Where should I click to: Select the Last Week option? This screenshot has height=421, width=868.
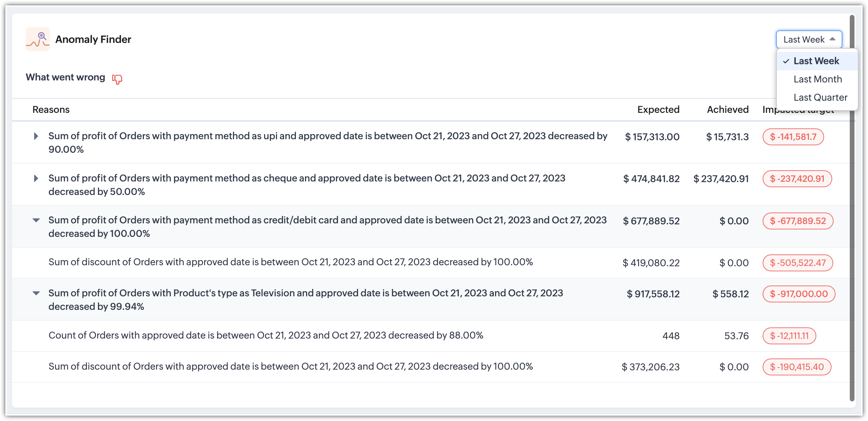tap(817, 61)
